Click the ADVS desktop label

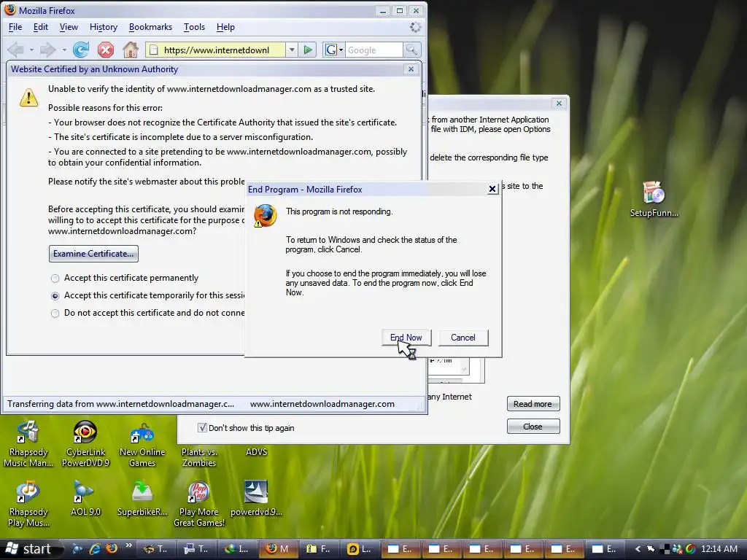click(x=256, y=452)
